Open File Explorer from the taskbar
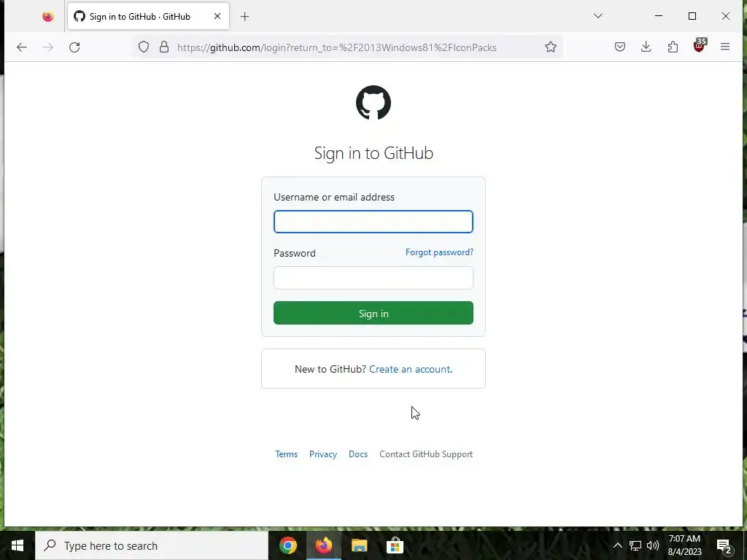 tap(359, 545)
